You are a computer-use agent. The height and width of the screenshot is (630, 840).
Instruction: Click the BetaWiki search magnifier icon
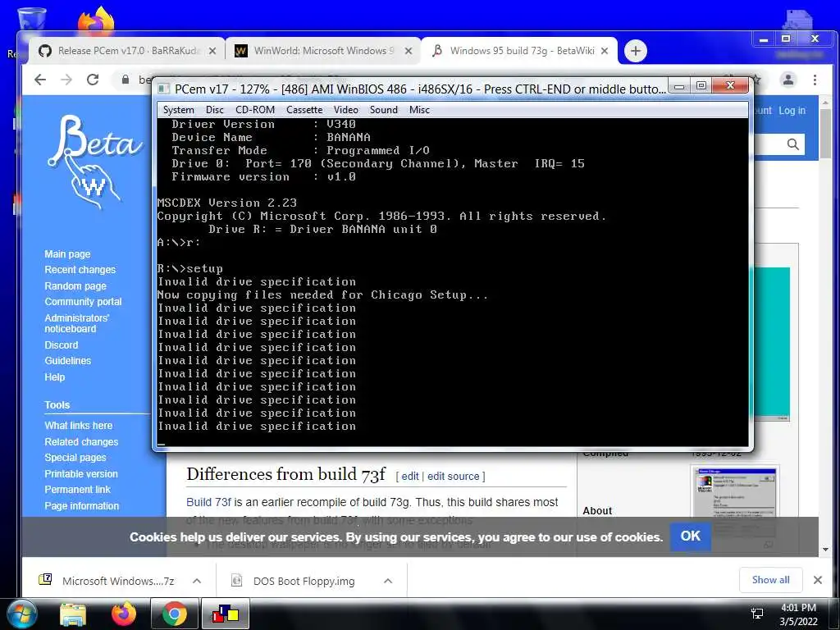793,144
